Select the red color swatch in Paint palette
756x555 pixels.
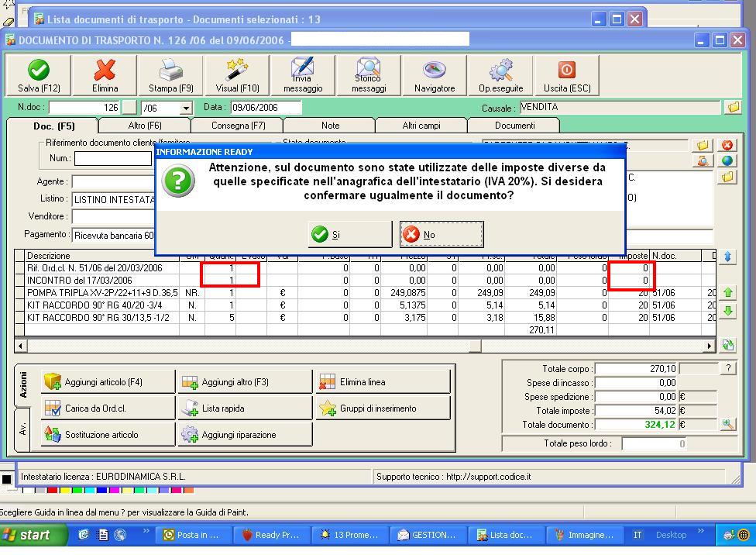coord(52,491)
